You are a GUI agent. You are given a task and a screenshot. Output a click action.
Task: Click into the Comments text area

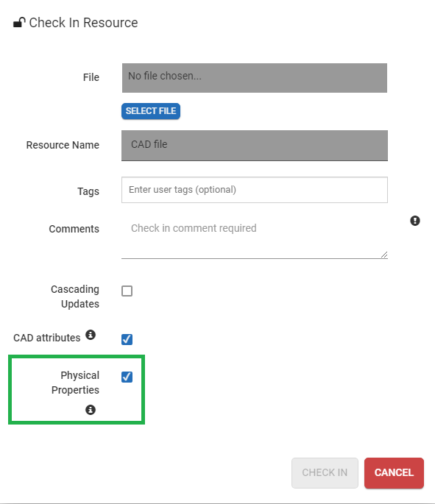point(255,237)
